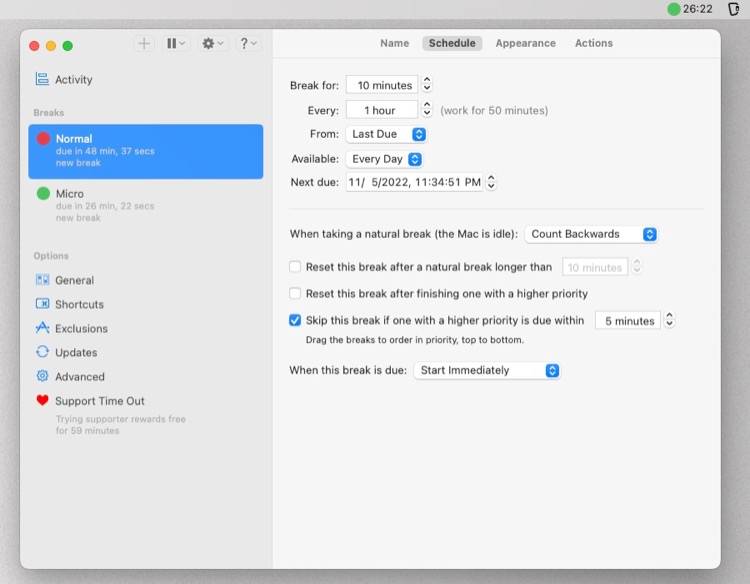
Task: Open General options
Action: tap(74, 280)
